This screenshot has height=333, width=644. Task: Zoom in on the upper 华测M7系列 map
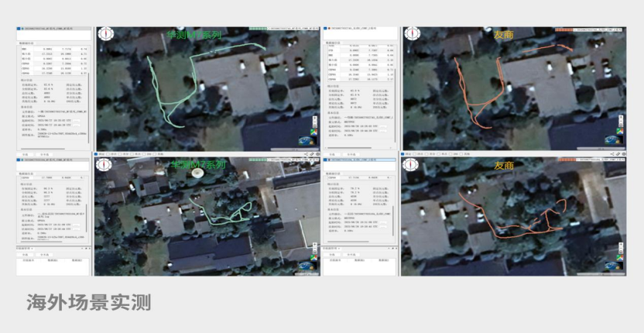click(315, 119)
